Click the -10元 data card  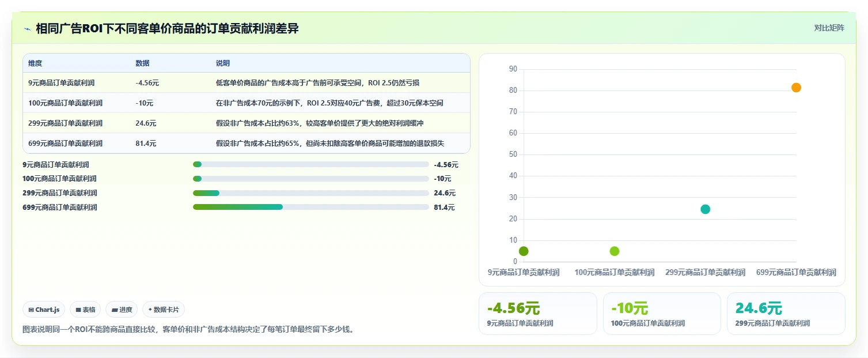pos(662,314)
